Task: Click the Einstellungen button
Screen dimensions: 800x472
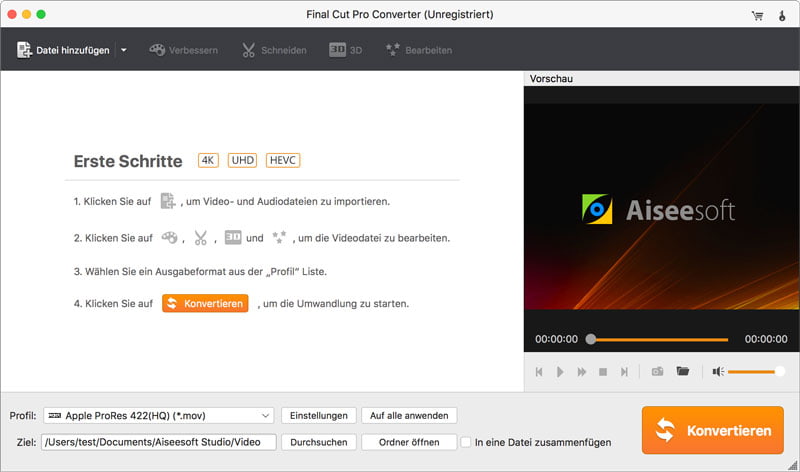Action: [317, 415]
